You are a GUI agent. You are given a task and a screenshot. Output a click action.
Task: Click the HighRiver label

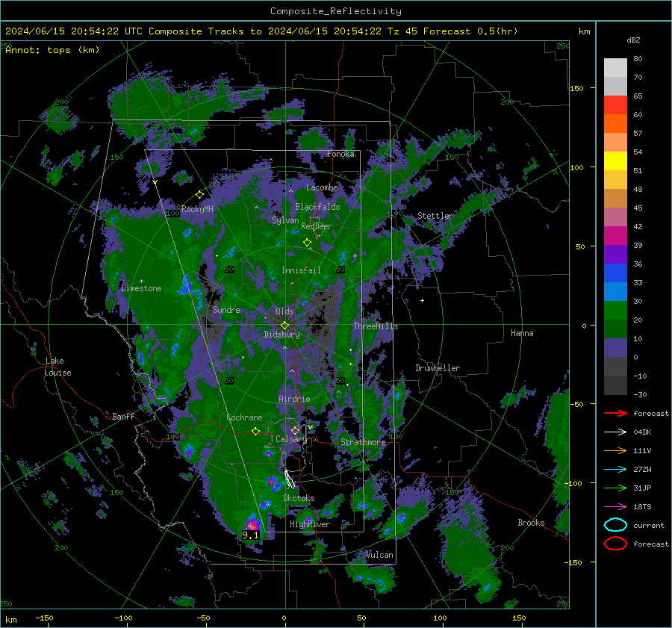(310, 524)
